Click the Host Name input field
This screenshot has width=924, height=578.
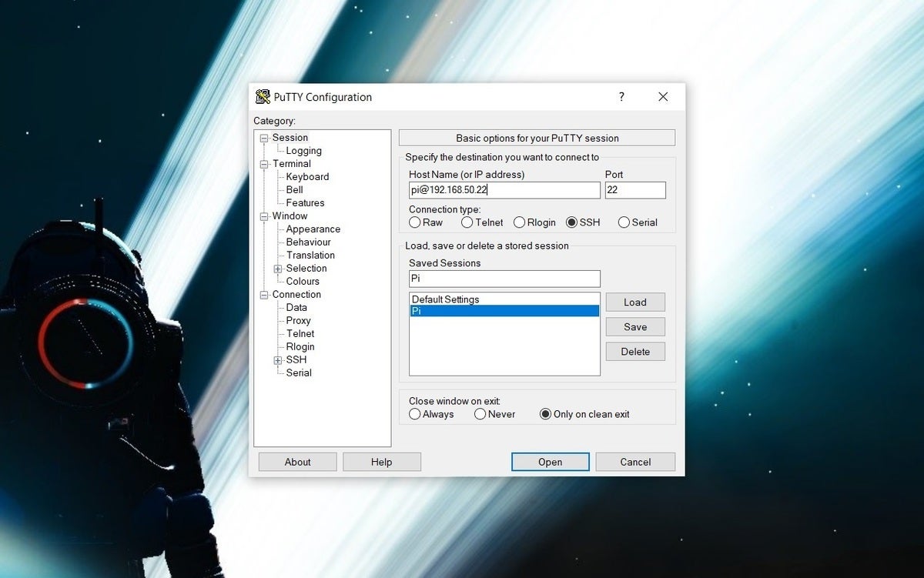click(504, 190)
